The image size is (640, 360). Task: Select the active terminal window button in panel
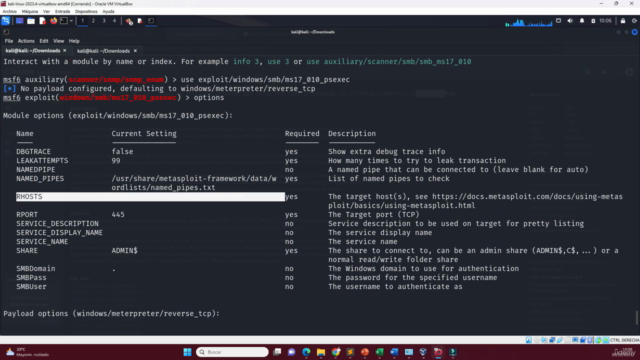click(151, 21)
